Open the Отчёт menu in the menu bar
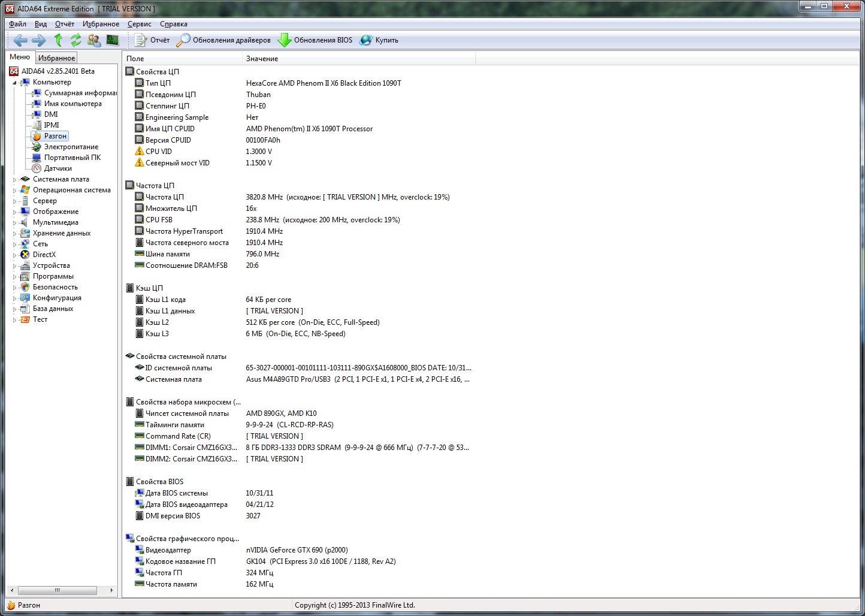865x616 pixels. [65, 24]
